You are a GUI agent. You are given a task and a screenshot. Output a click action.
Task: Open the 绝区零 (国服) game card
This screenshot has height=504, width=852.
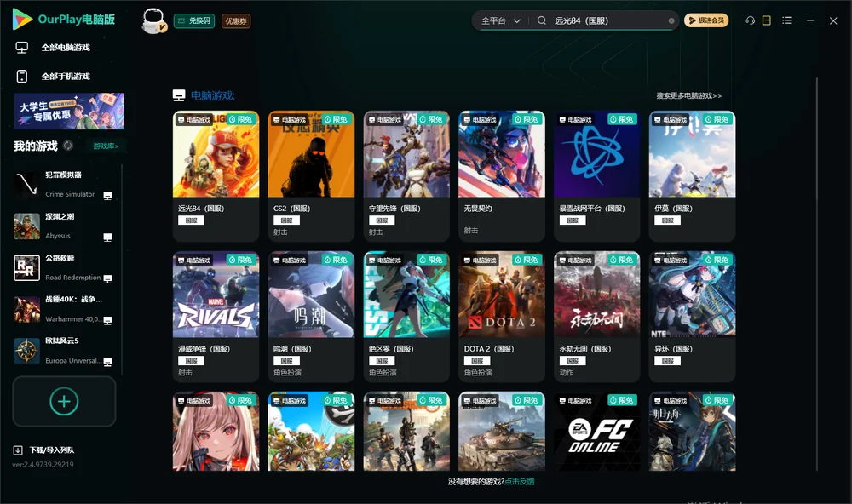[406, 317]
